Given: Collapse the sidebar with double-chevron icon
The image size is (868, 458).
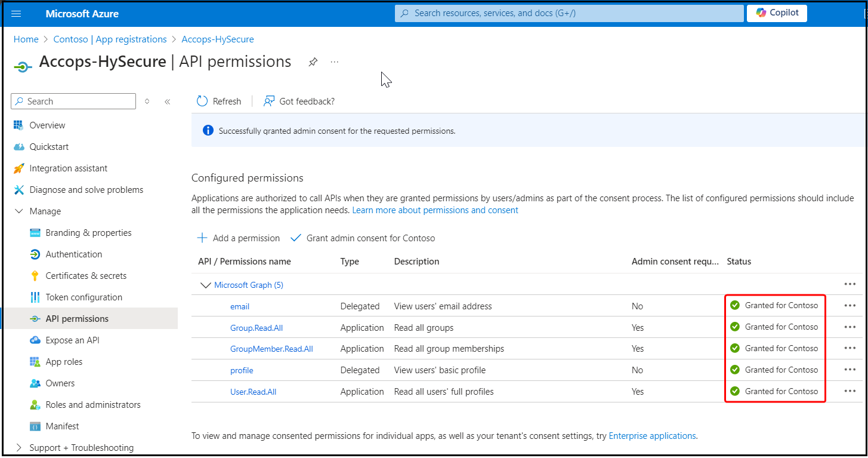Looking at the screenshot, I should [168, 102].
